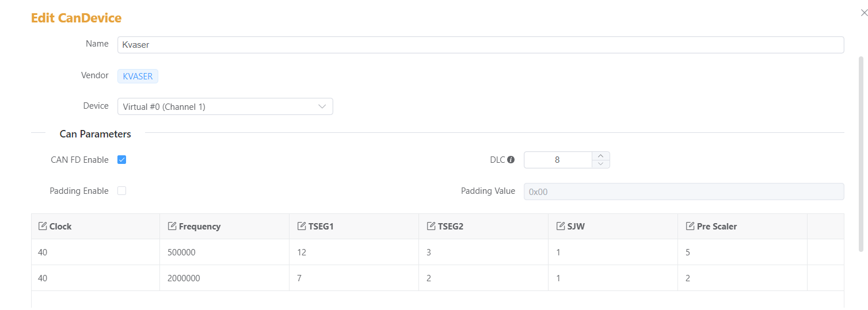Click the DLC info icon
Screen dimensions: 868x310
511,160
